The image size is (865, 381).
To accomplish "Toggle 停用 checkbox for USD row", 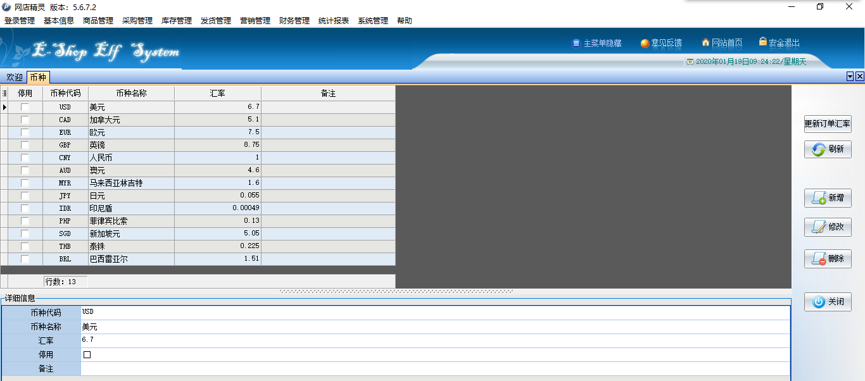I will click(25, 106).
